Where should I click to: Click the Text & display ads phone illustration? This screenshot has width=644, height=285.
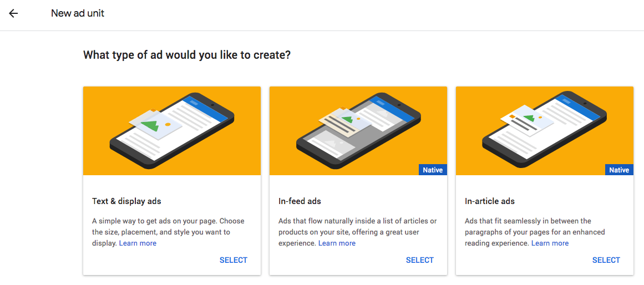(x=172, y=131)
